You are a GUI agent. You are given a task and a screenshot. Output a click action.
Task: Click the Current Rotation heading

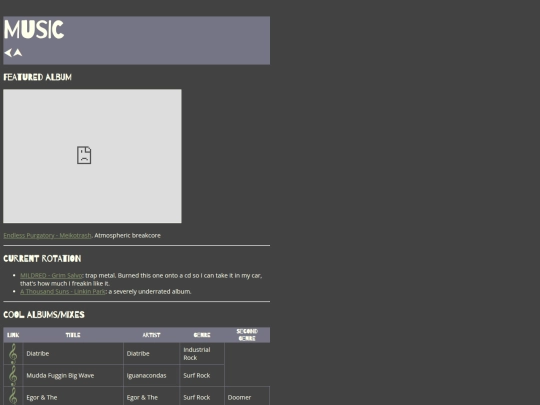(x=42, y=259)
